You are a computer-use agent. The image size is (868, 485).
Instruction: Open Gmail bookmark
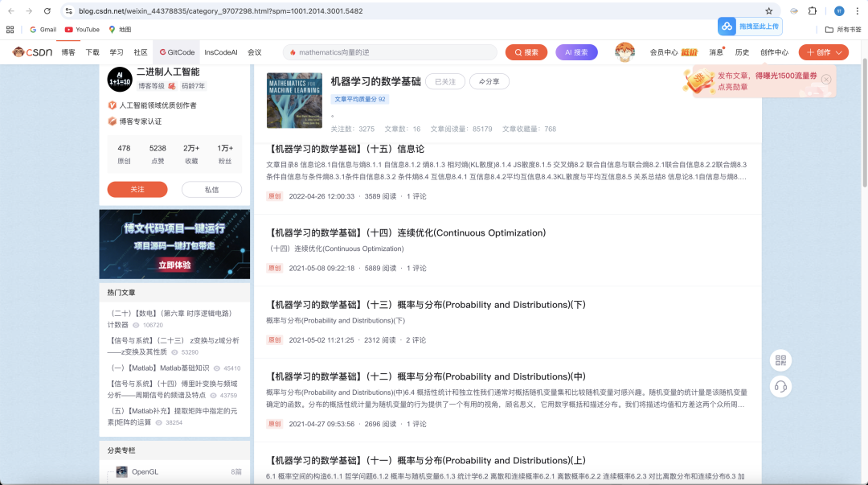43,30
